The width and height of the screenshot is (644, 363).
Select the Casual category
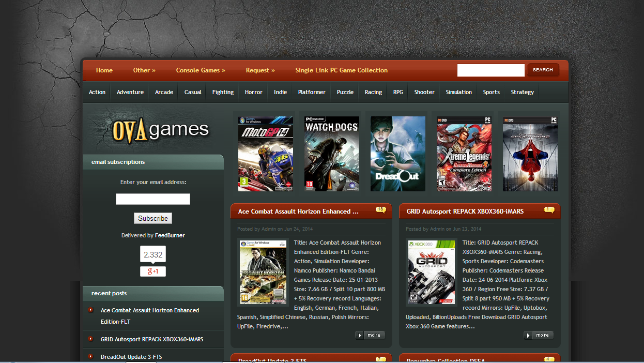pyautogui.click(x=193, y=92)
